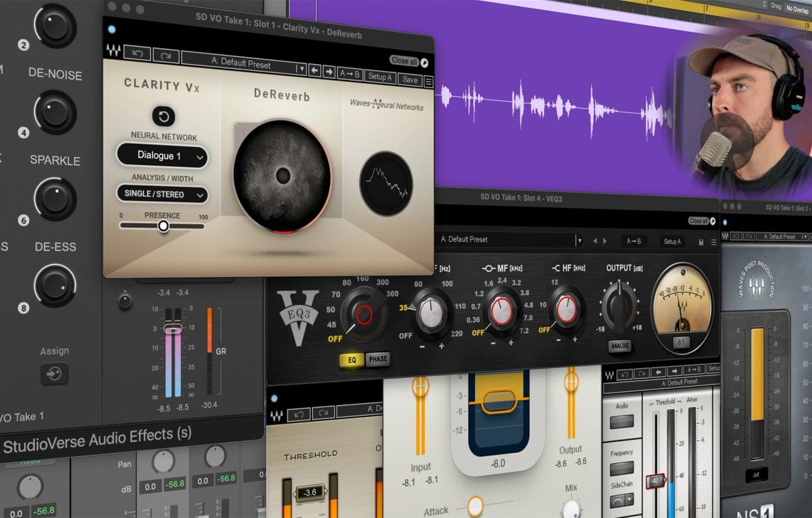Screen dimensions: 812x518
Task: Click save disk icon in VEQ3 toolbar
Action: 702,242
